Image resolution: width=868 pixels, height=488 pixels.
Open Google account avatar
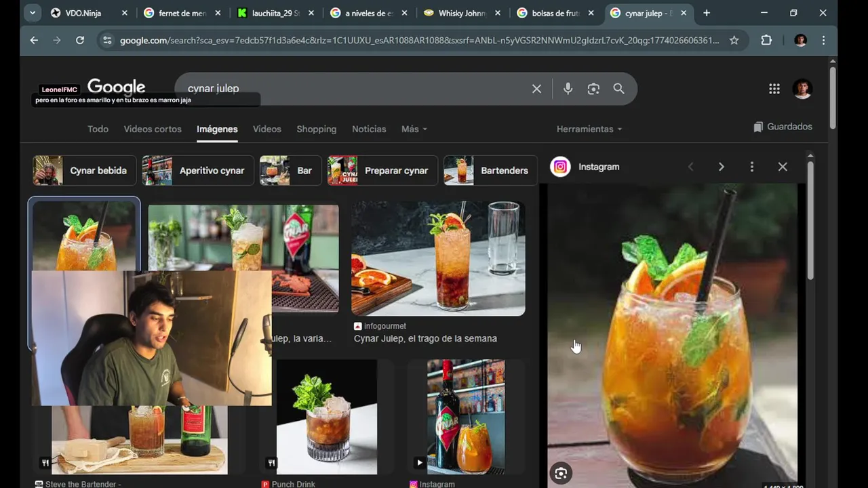[x=802, y=89]
